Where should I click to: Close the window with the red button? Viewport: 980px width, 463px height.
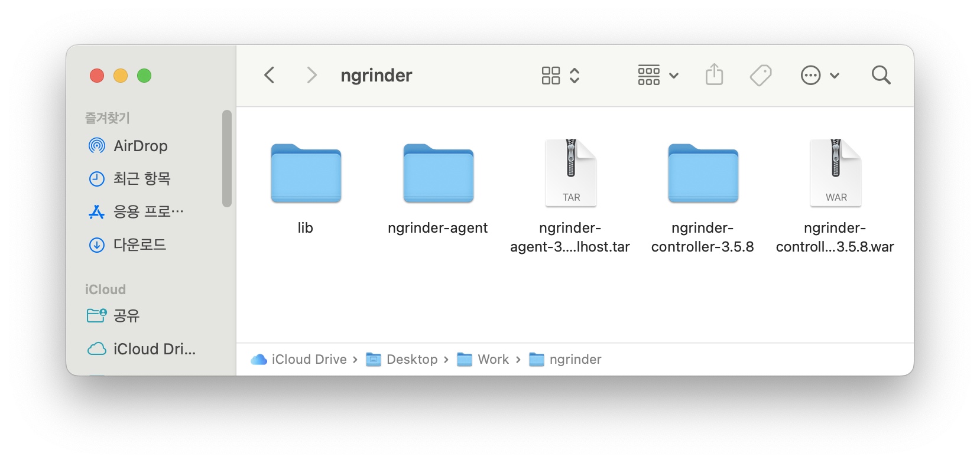coord(97,76)
